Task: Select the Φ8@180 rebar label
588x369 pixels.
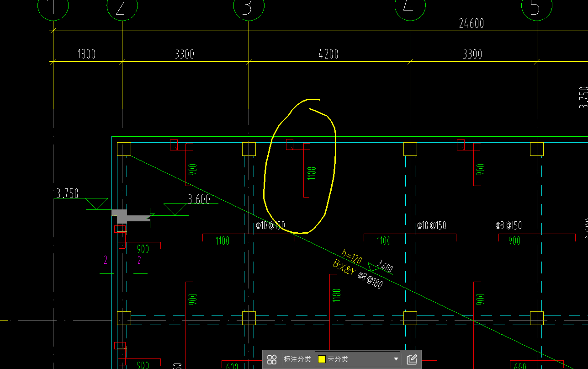Action: pyautogui.click(x=371, y=280)
